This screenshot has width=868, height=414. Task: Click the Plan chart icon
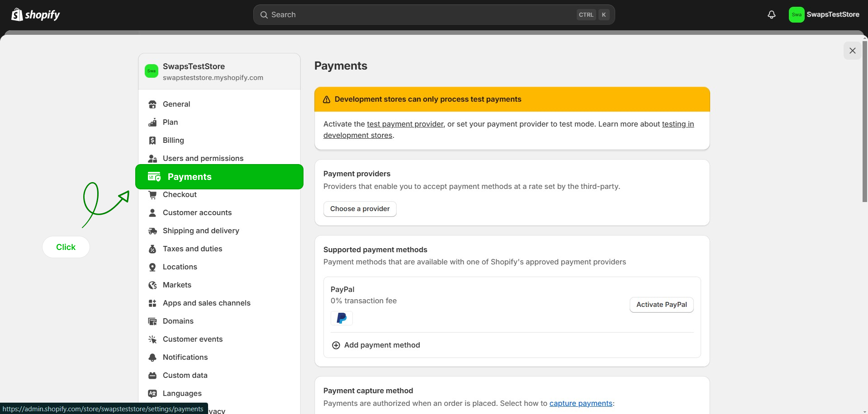pyautogui.click(x=152, y=122)
